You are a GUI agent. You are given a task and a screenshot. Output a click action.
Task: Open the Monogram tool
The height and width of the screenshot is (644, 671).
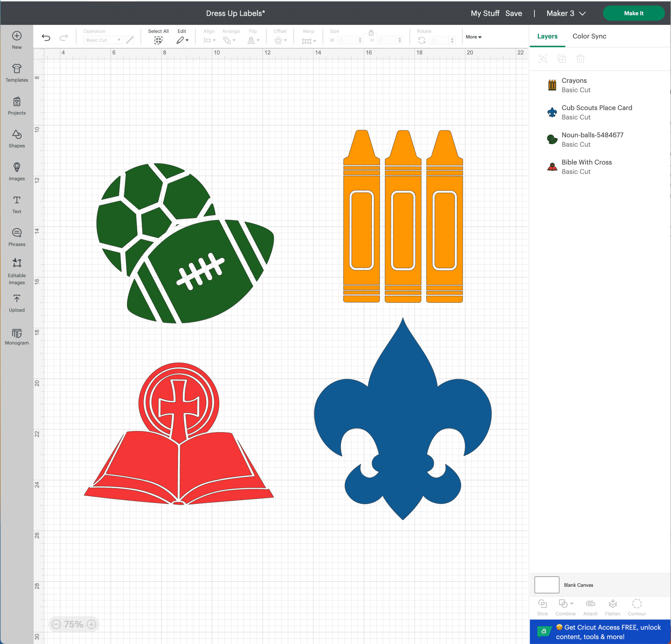click(16, 336)
